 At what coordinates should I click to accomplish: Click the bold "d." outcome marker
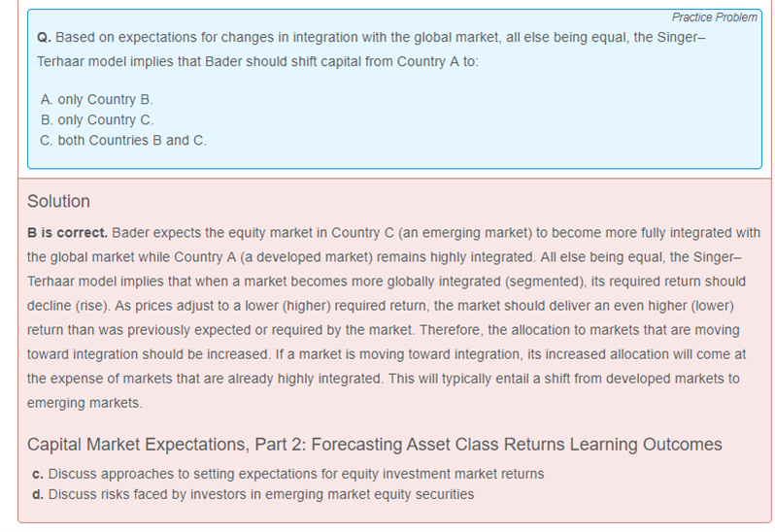pyautogui.click(x=38, y=494)
